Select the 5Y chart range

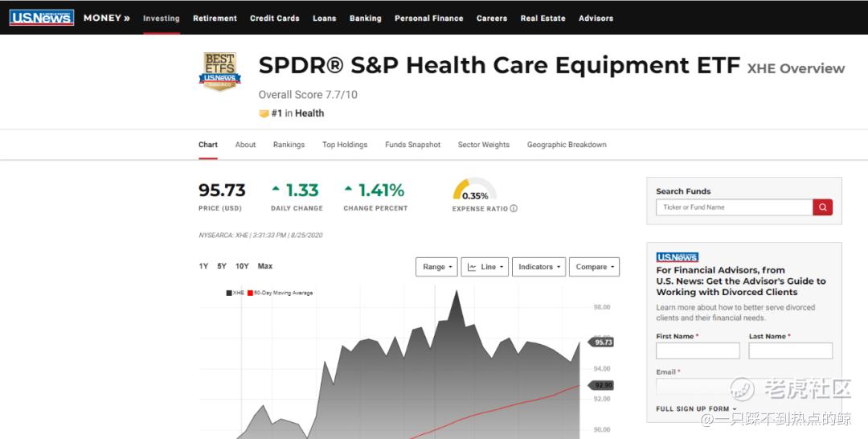point(222,266)
